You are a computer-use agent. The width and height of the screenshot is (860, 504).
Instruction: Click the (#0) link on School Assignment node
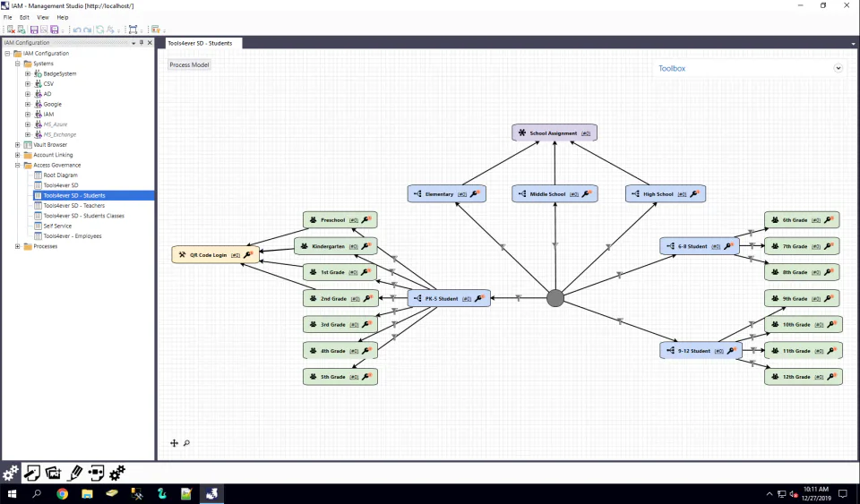coord(586,133)
